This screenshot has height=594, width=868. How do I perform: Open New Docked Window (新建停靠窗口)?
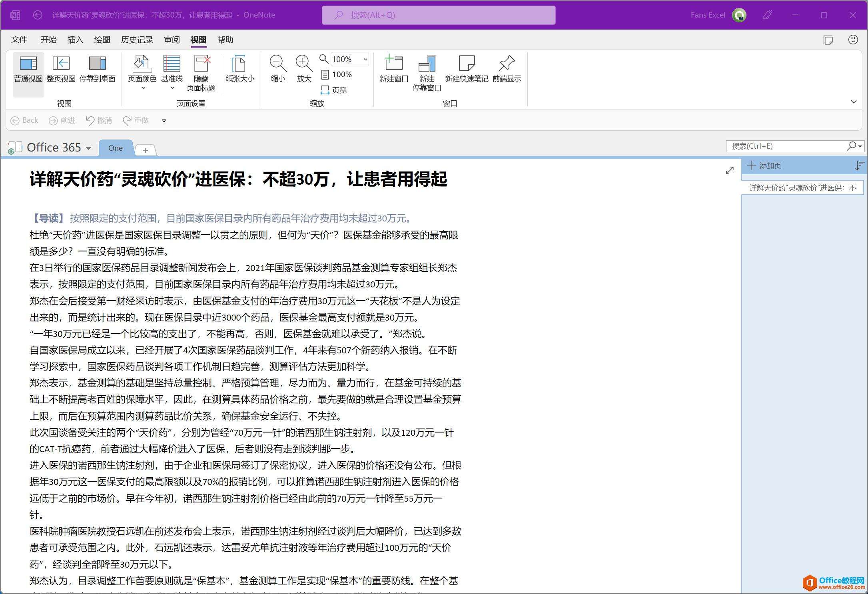tap(427, 73)
